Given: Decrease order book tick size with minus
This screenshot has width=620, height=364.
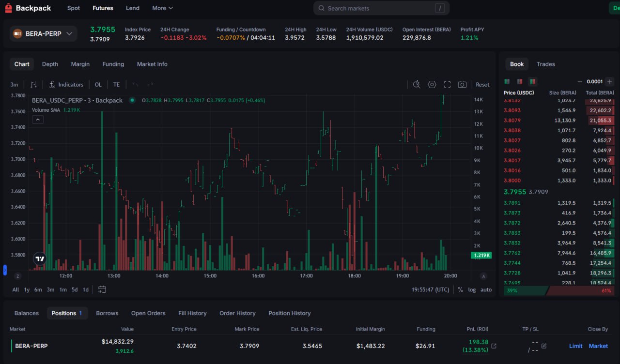Looking at the screenshot, I should tap(580, 82).
